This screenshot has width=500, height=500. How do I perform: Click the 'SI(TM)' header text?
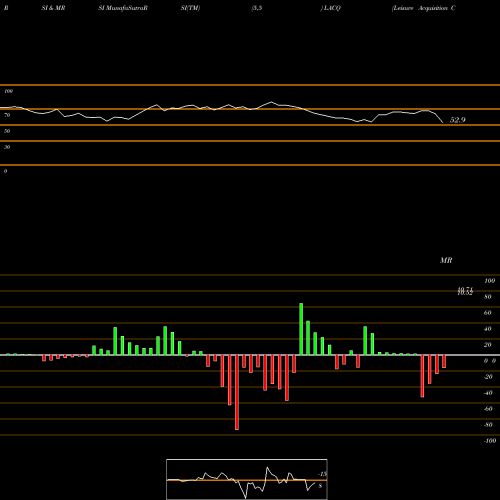[x=190, y=8]
